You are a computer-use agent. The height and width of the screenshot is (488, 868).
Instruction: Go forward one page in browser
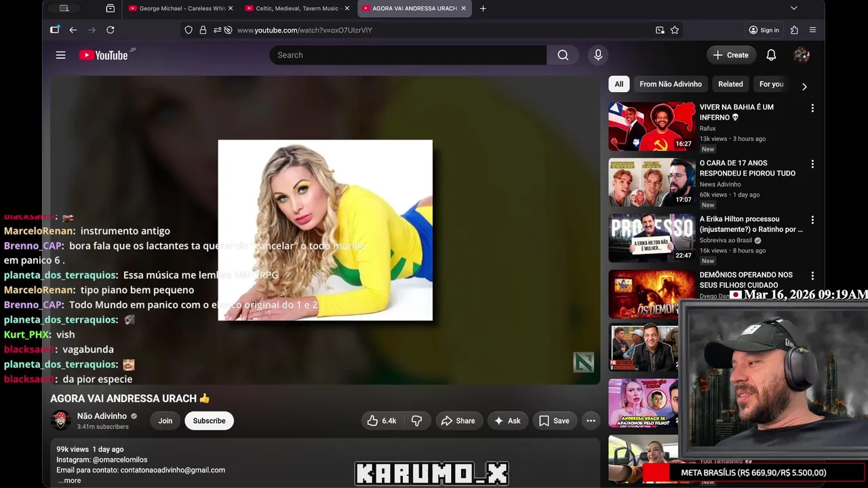[x=92, y=30]
